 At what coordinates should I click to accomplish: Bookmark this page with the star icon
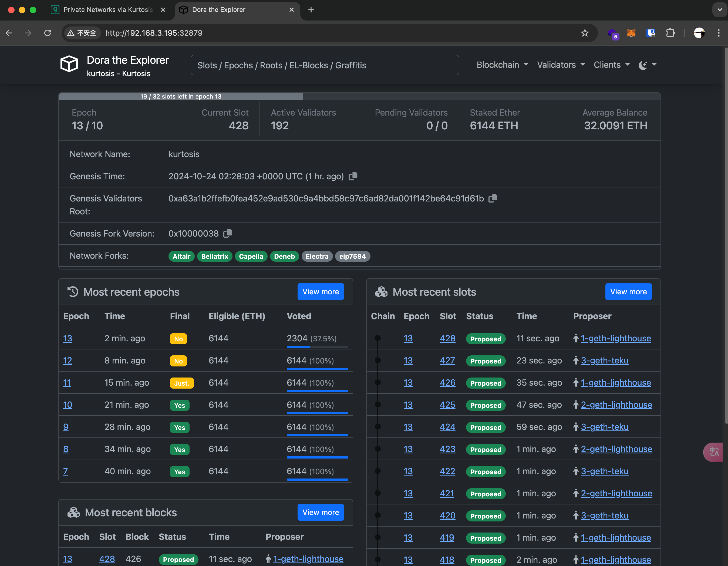tap(585, 33)
